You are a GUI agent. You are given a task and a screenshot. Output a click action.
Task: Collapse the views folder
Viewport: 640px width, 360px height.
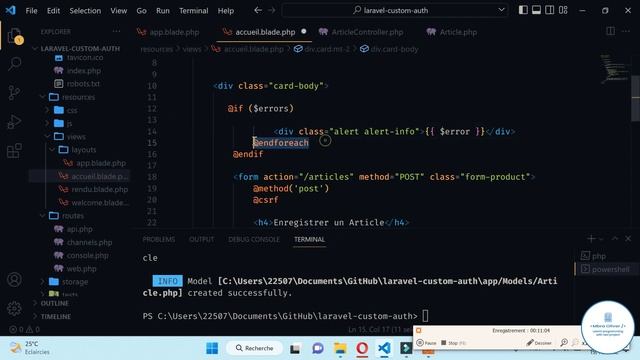76,136
